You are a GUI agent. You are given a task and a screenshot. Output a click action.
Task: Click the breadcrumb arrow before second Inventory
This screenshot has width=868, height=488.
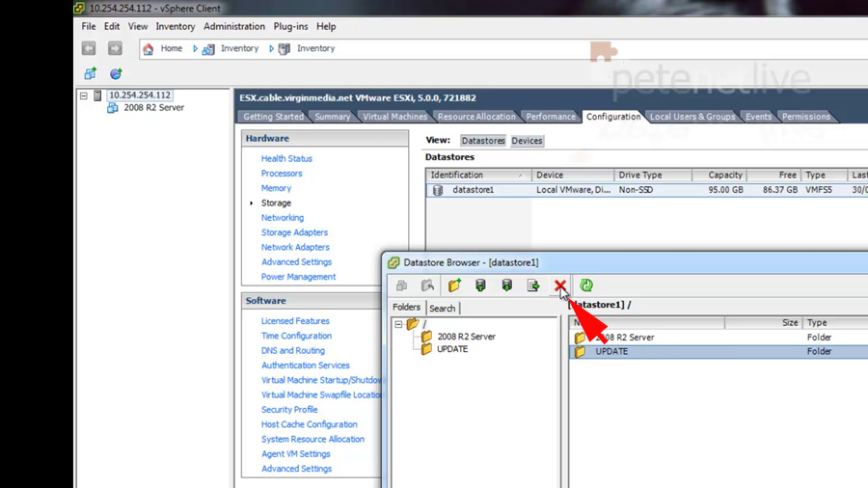[271, 48]
